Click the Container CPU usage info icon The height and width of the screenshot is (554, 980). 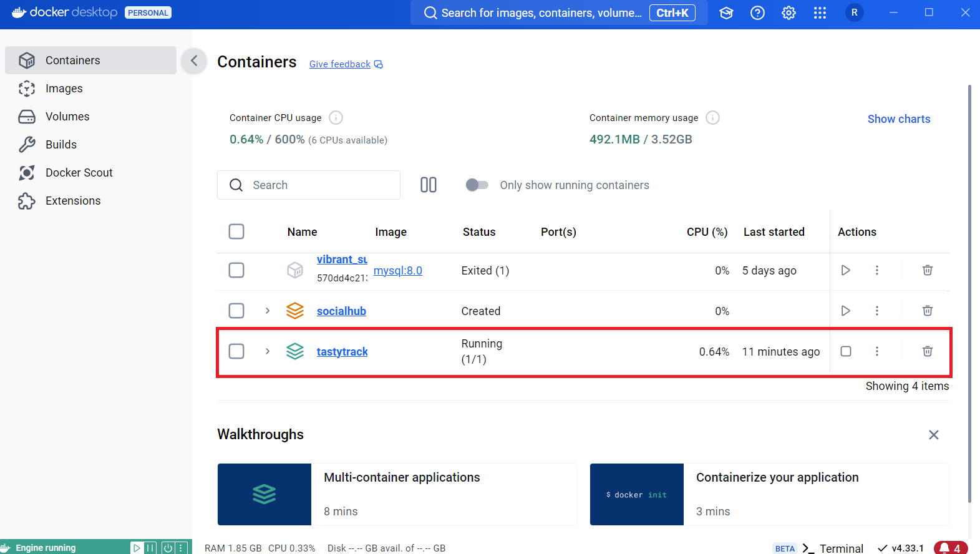336,117
